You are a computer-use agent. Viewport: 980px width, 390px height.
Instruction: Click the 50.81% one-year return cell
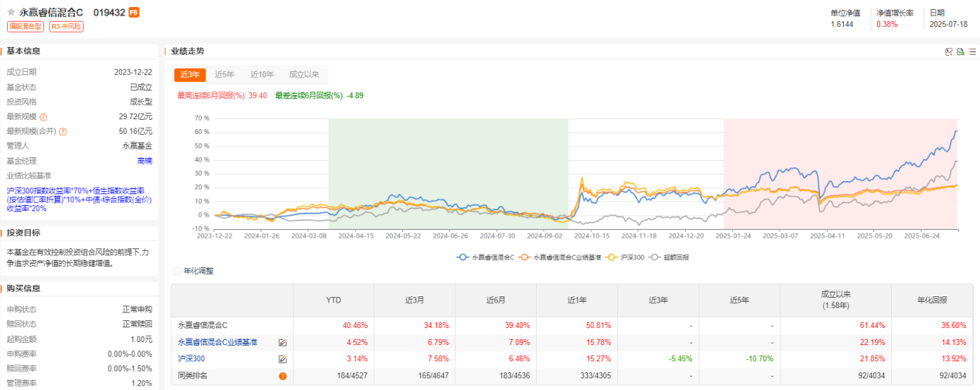(599, 325)
